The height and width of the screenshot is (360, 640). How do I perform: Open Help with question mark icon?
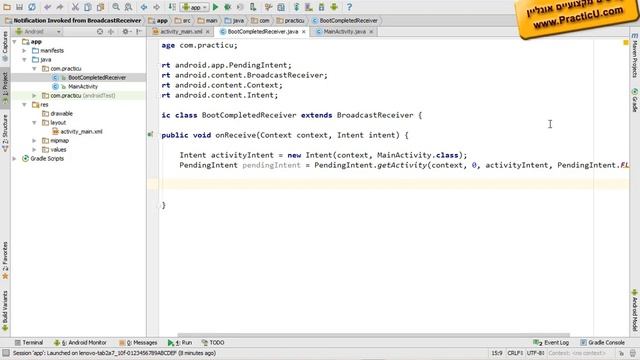(349, 7)
